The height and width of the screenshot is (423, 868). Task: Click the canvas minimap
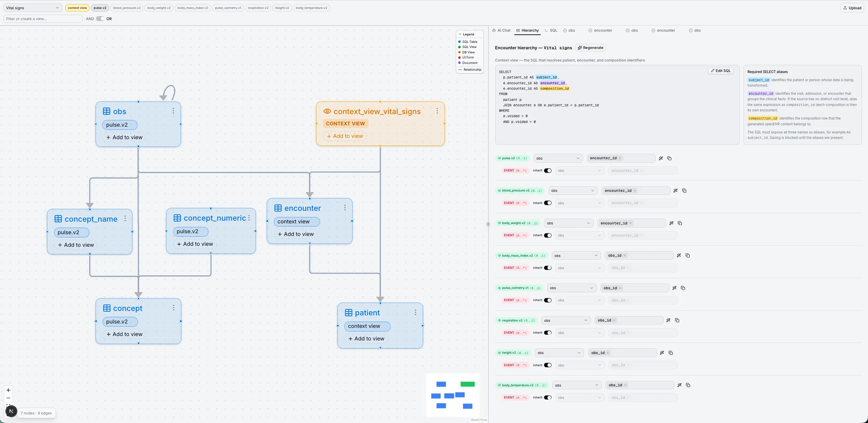453,395
